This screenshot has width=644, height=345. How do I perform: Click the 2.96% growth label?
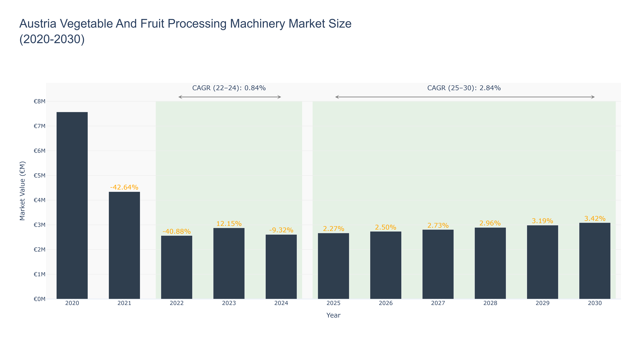tap(490, 223)
